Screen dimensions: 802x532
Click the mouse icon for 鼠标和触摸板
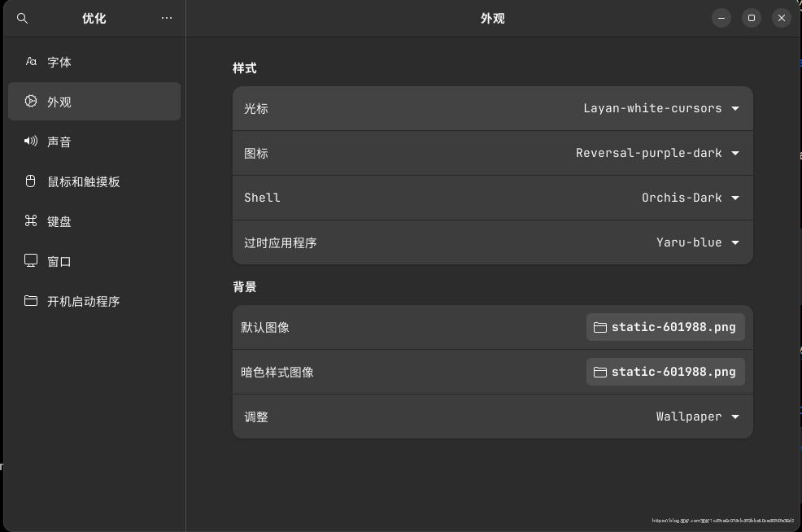point(31,181)
